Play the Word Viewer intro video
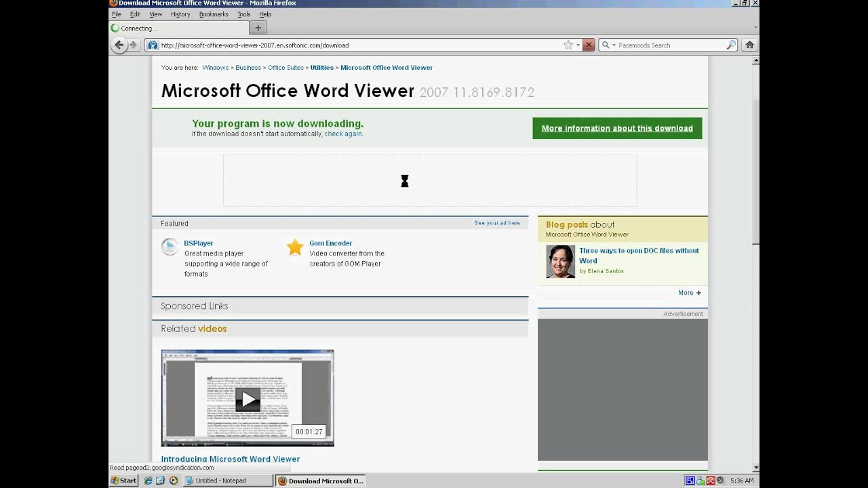 click(x=248, y=399)
